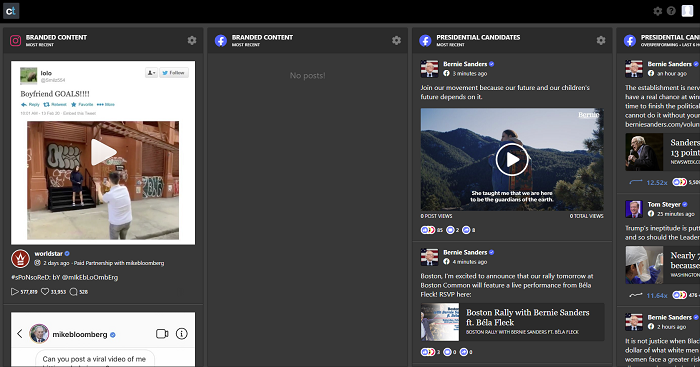
Task: Open the worldstar account name
Action: click(x=49, y=254)
